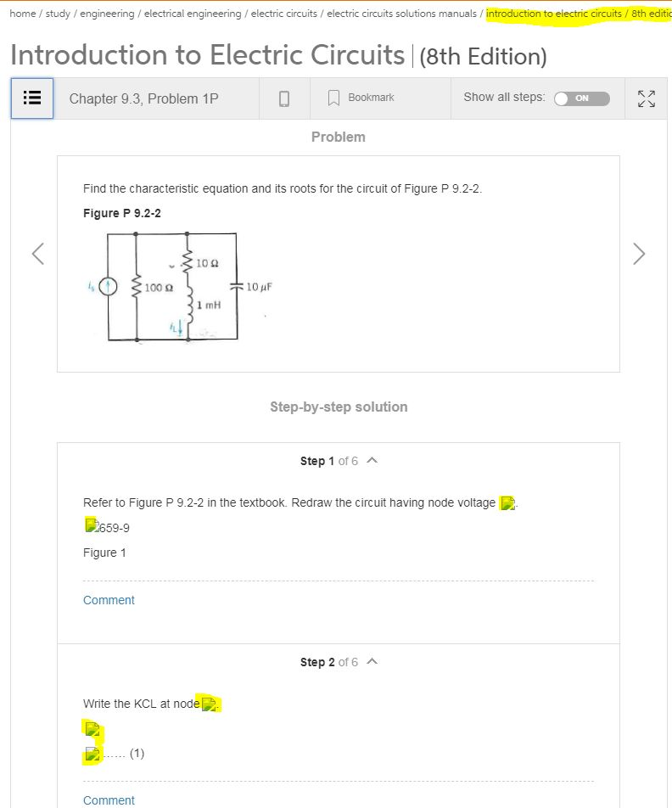Viewport: 672px width, 808px height.
Task: Disable stepwise display via ON switch
Action: [x=580, y=98]
